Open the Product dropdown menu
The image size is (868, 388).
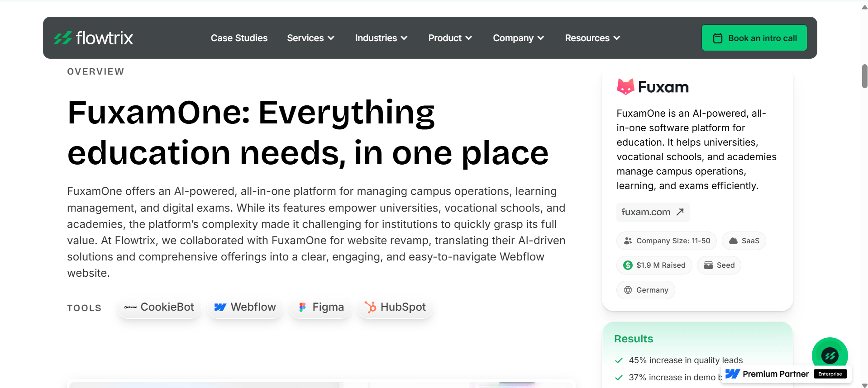tap(450, 38)
